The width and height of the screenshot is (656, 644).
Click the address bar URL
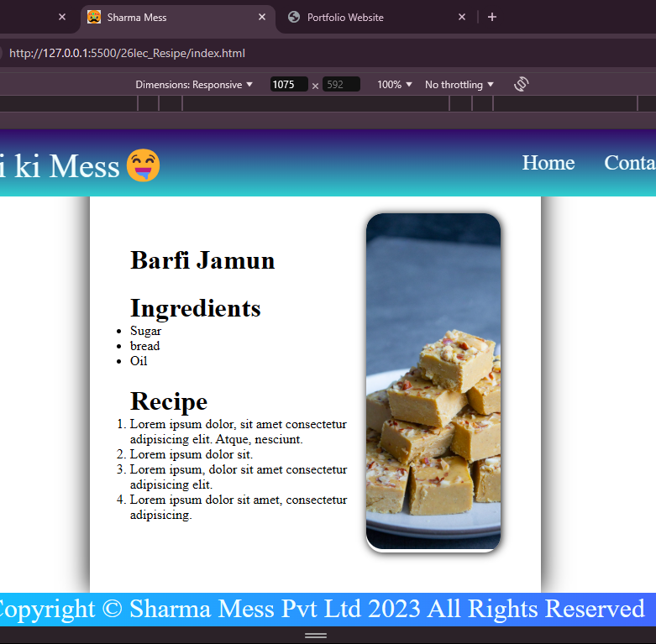click(127, 53)
